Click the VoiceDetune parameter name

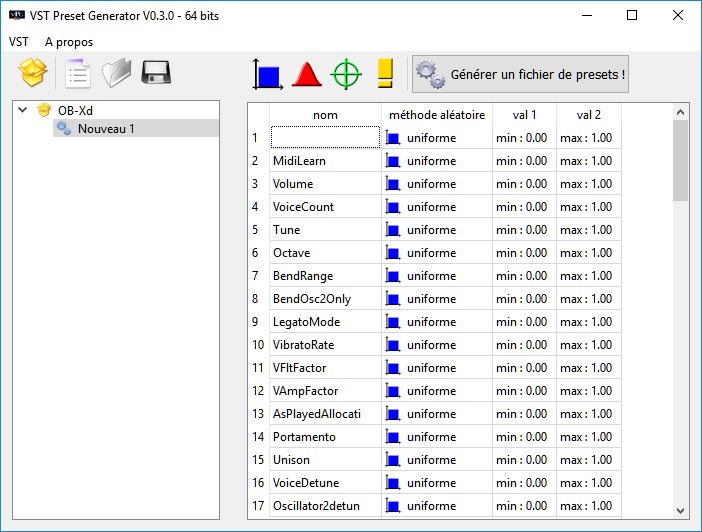[306, 483]
